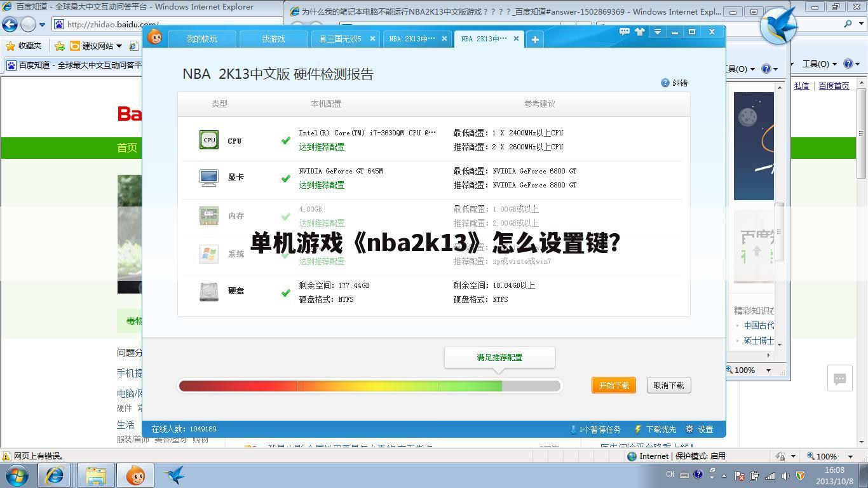The image size is (868, 488).
Task: Click the green check mark in CPU row
Action: coord(286,140)
